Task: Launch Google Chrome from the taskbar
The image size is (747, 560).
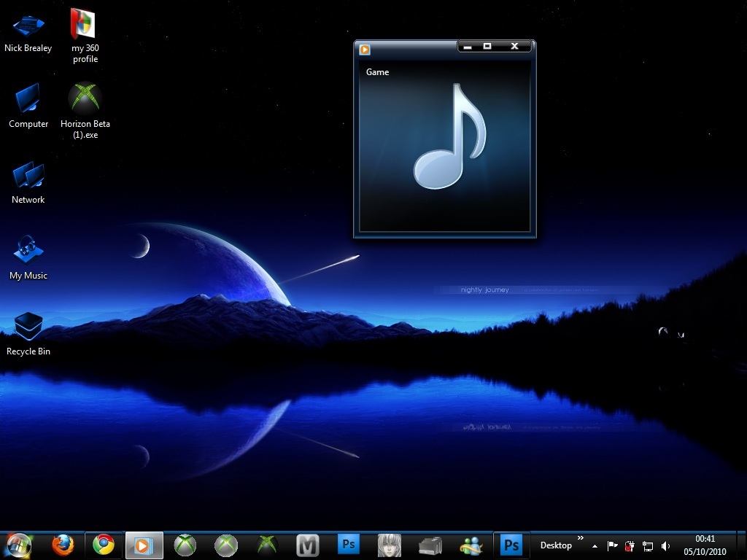Action: pos(104,545)
